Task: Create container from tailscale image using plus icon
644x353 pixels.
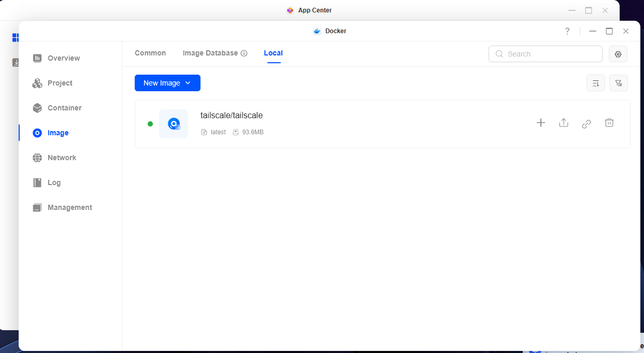Action: tap(541, 123)
